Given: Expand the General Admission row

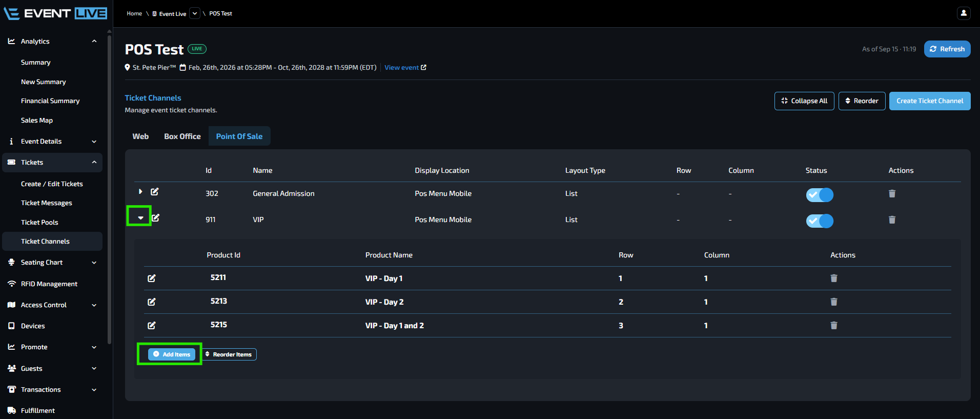Looking at the screenshot, I should click(140, 192).
